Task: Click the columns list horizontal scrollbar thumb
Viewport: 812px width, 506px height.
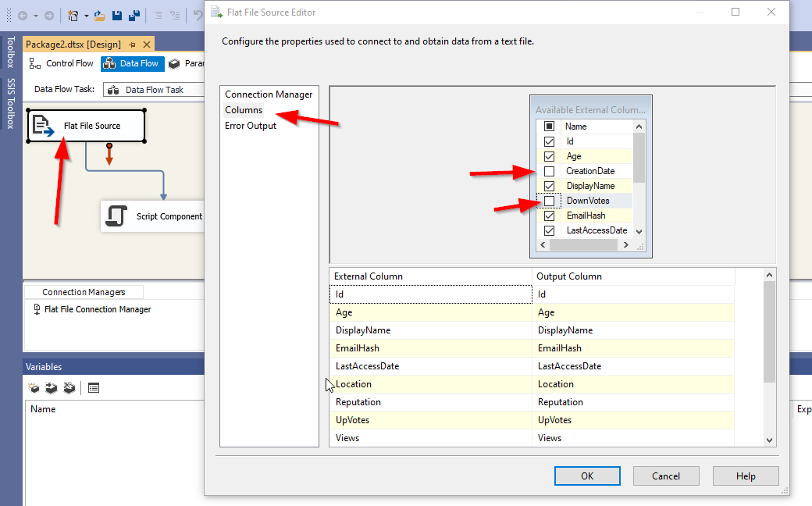Action: point(584,245)
